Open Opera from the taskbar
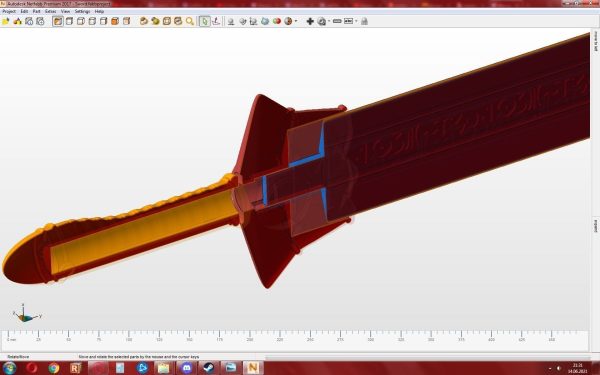Viewport: 600px width, 375px height. click(x=32, y=368)
